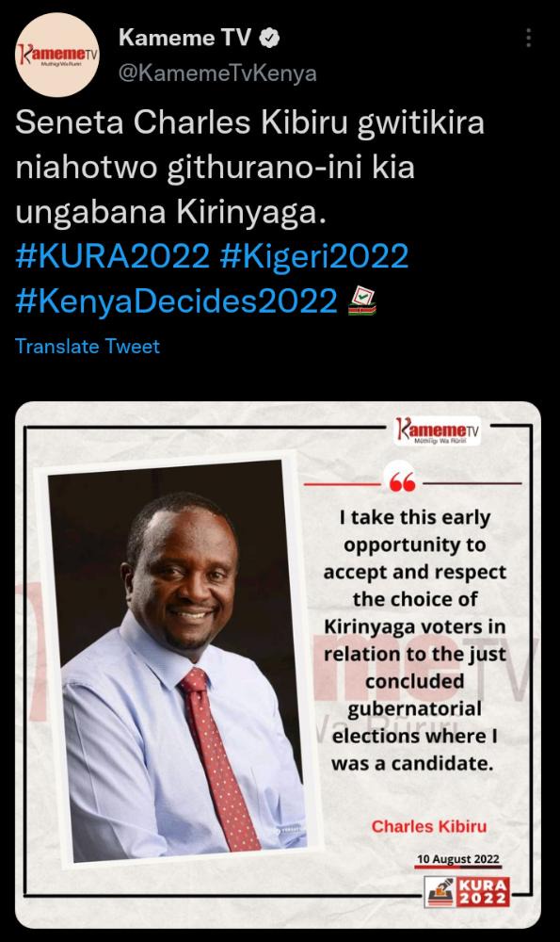Select the Seneta Charles Kibiru tweet text
The width and height of the screenshot is (560, 942).
[x=249, y=167]
